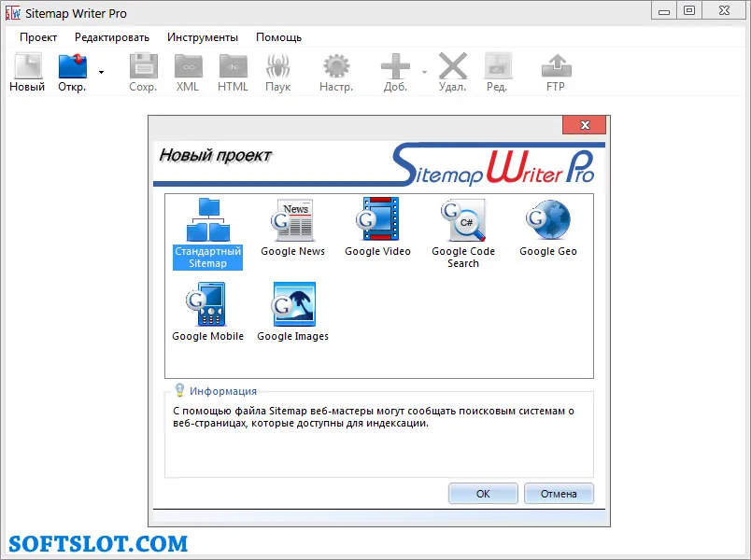Select the Google Video project icon

click(378, 218)
